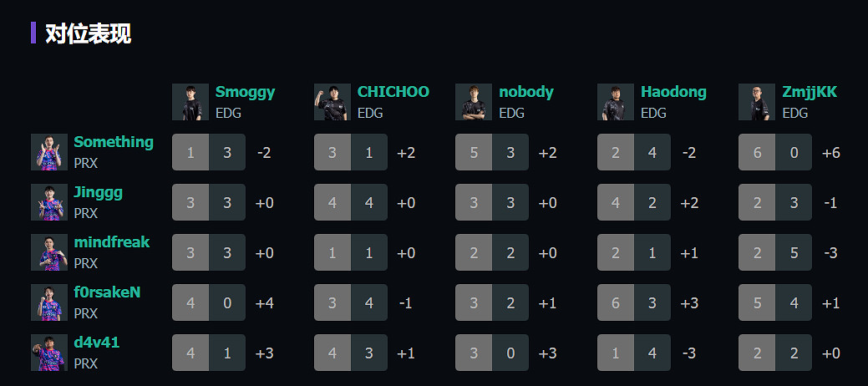The height and width of the screenshot is (386, 868).
Task: Click CHICHOO's player portrait thumbnail
Action: pos(332,102)
